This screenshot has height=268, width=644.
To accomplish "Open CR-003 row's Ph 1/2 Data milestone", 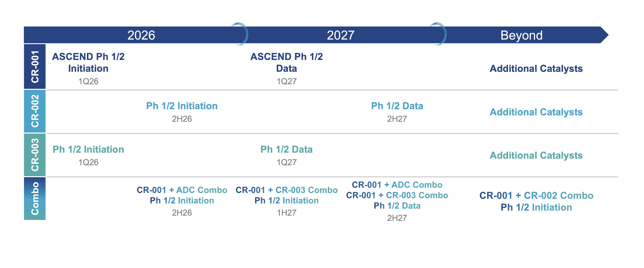I will (287, 149).
